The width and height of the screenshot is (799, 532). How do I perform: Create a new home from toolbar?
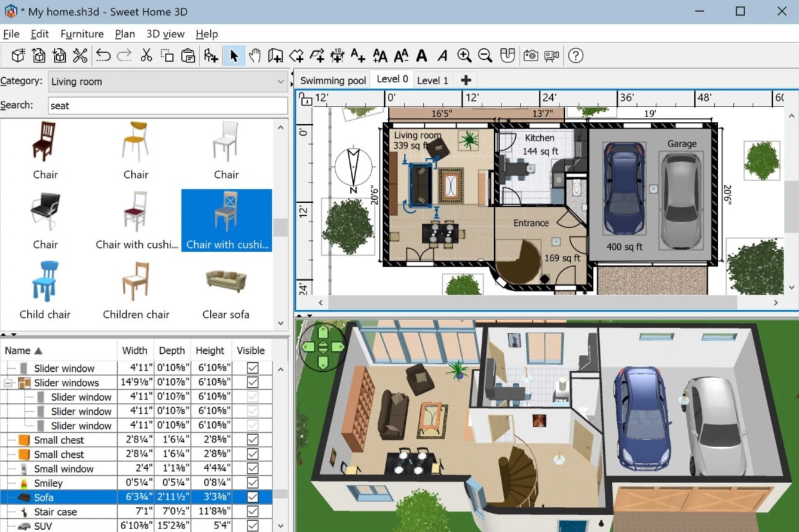pyautogui.click(x=18, y=56)
